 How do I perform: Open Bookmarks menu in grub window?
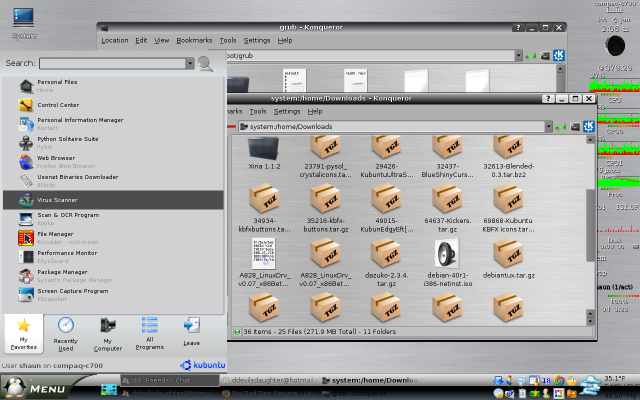194,40
